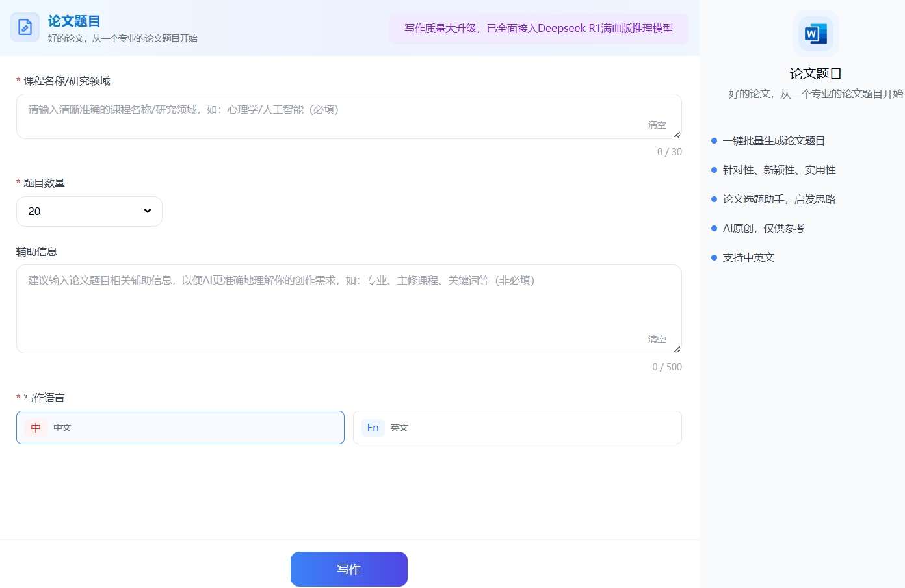
Task: Click the 辅助信息 field label
Action: [36, 251]
